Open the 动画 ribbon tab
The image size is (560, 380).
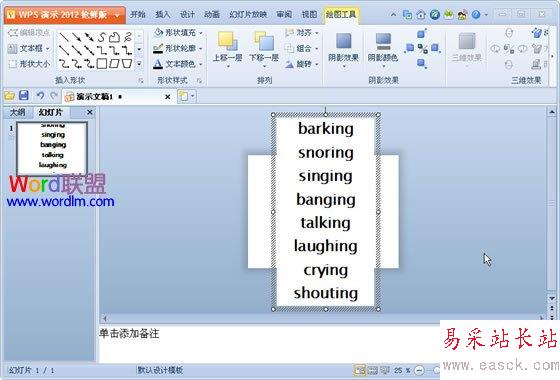point(212,15)
